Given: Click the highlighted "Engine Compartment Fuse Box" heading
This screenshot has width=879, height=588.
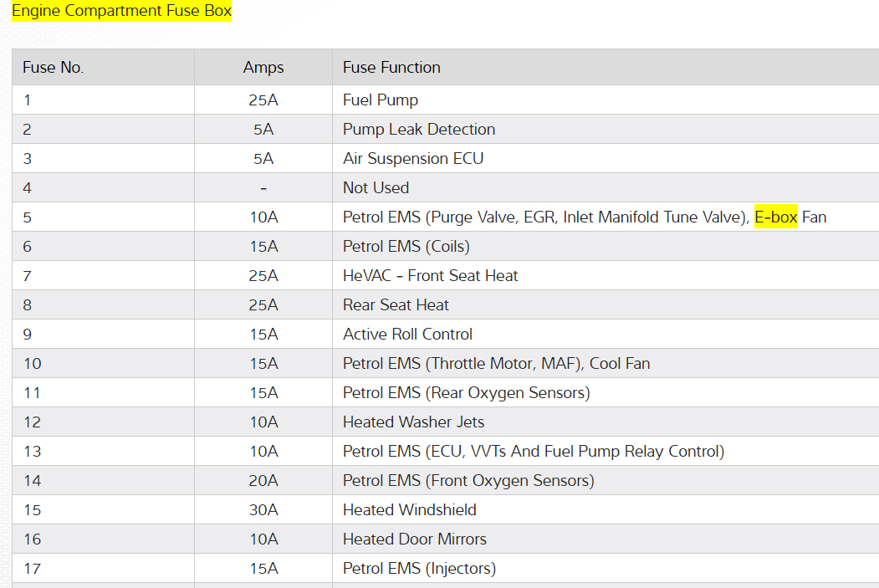Looking at the screenshot, I should pos(121,12).
